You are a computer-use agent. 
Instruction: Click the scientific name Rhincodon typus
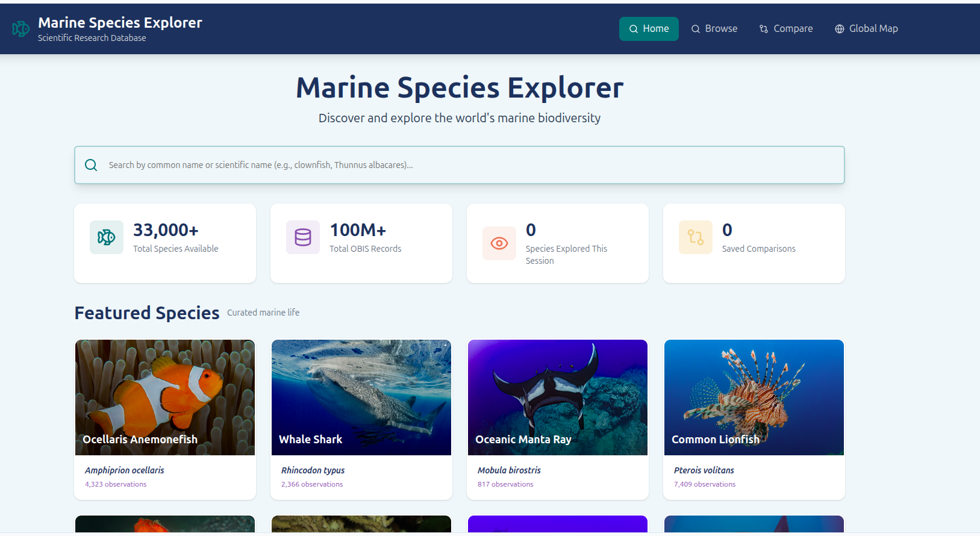click(x=313, y=470)
